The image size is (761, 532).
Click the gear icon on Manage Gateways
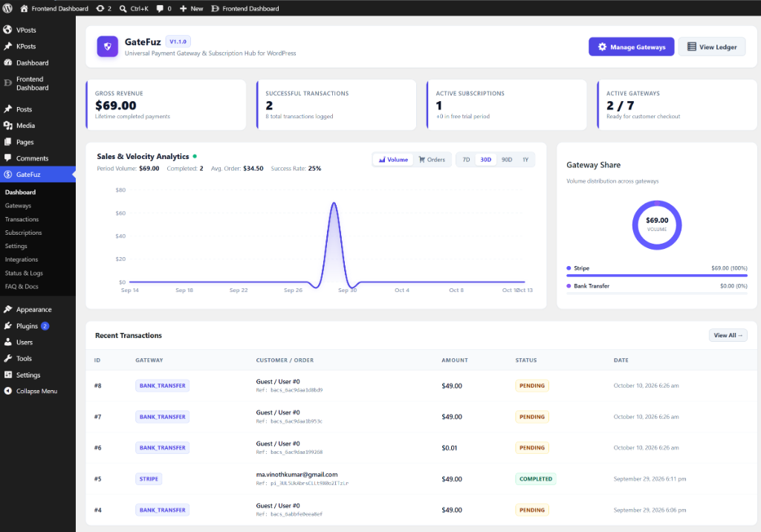[602, 47]
